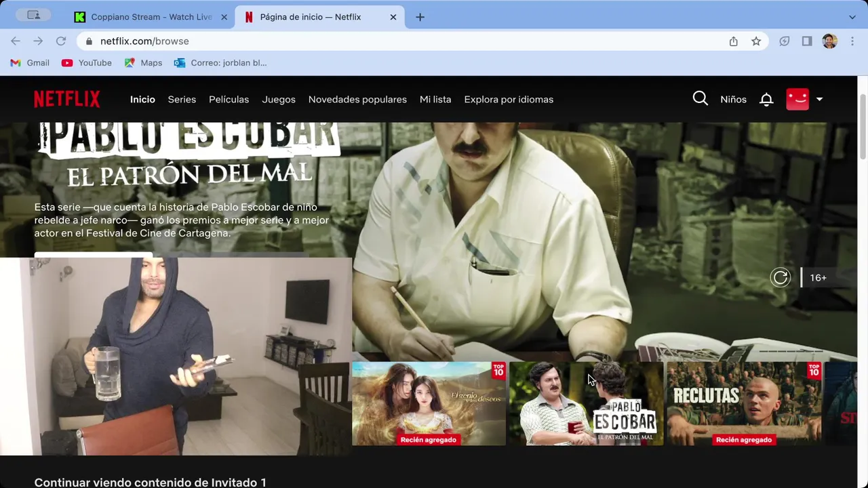The image size is (868, 488).
Task: Click the browser forward arrow
Action: coord(38,41)
